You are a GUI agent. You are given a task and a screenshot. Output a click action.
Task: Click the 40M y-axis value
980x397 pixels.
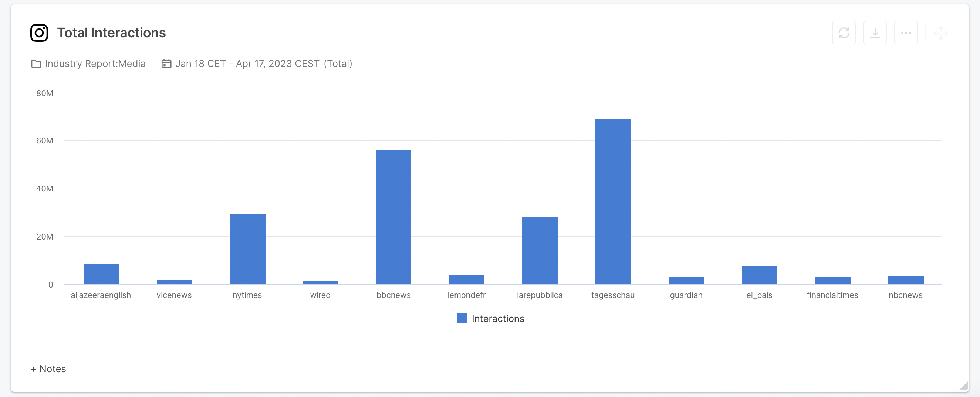(x=44, y=189)
